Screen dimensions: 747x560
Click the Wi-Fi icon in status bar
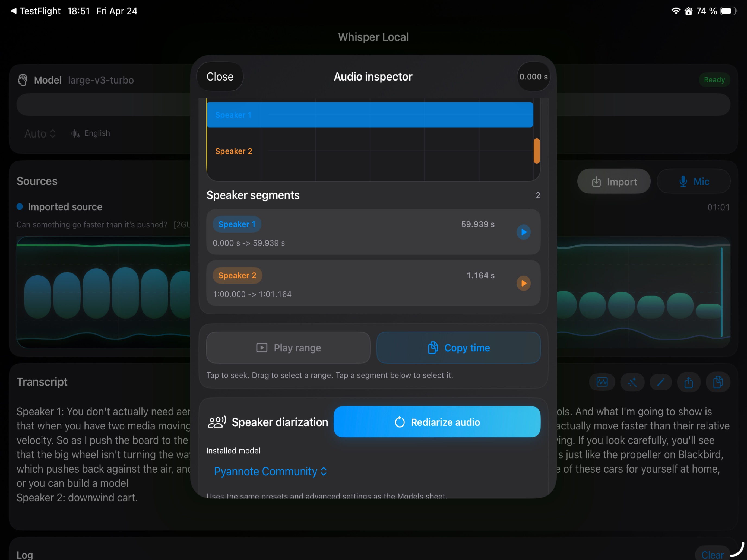pos(675,11)
